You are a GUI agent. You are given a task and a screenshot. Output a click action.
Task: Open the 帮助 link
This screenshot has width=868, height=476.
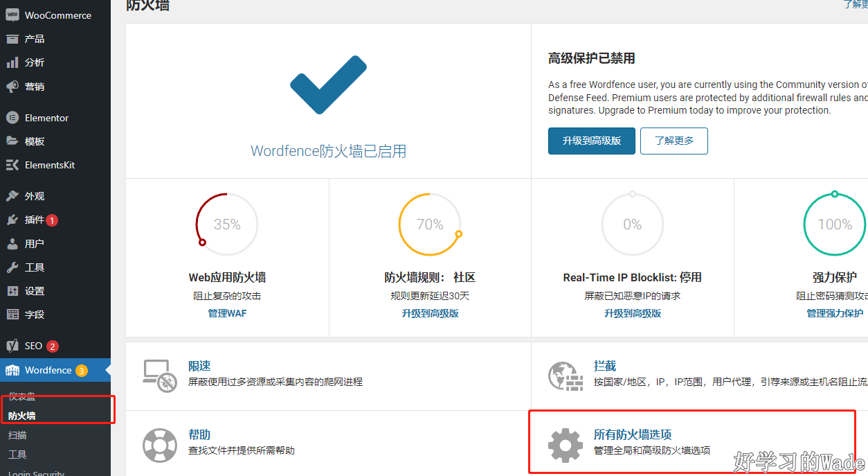pyautogui.click(x=199, y=434)
